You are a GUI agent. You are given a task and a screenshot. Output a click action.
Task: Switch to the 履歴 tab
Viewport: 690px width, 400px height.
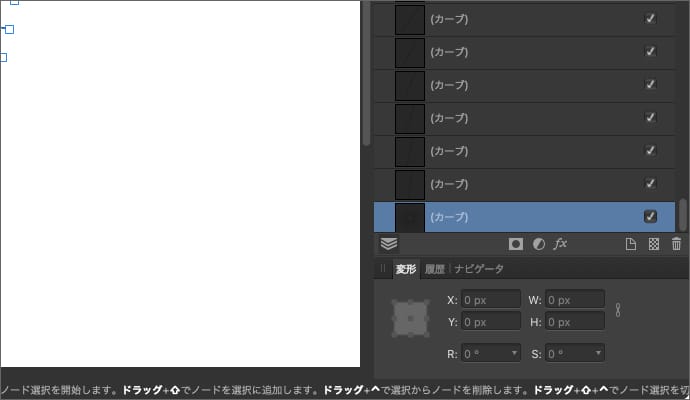coord(434,269)
